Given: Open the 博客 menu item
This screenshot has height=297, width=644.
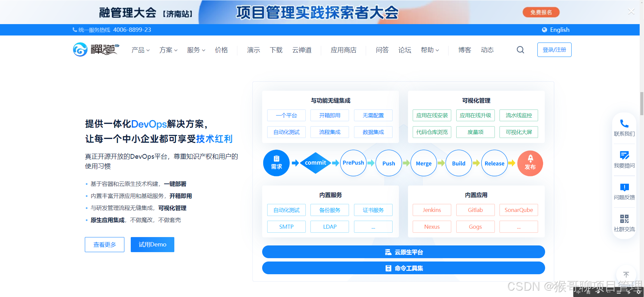Looking at the screenshot, I should (465, 50).
